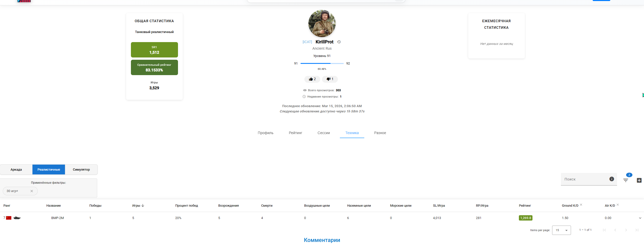Select Реалистичные game mode
This screenshot has height=247, width=644.
pos(49,170)
